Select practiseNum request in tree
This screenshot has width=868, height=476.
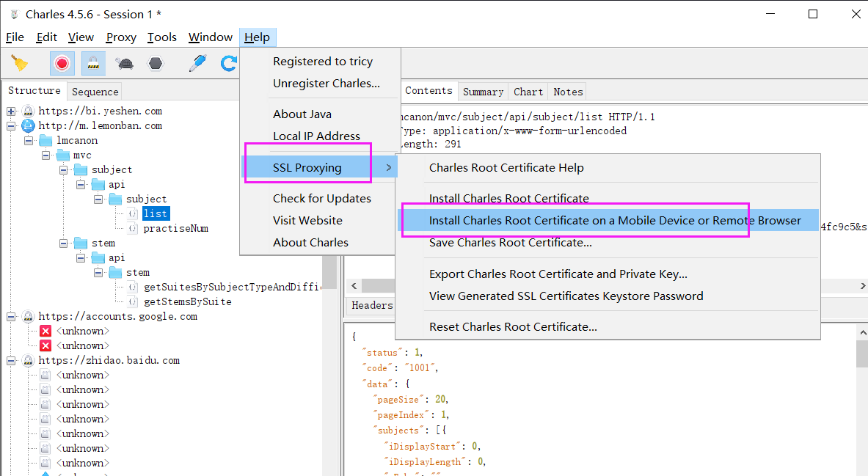coord(175,228)
